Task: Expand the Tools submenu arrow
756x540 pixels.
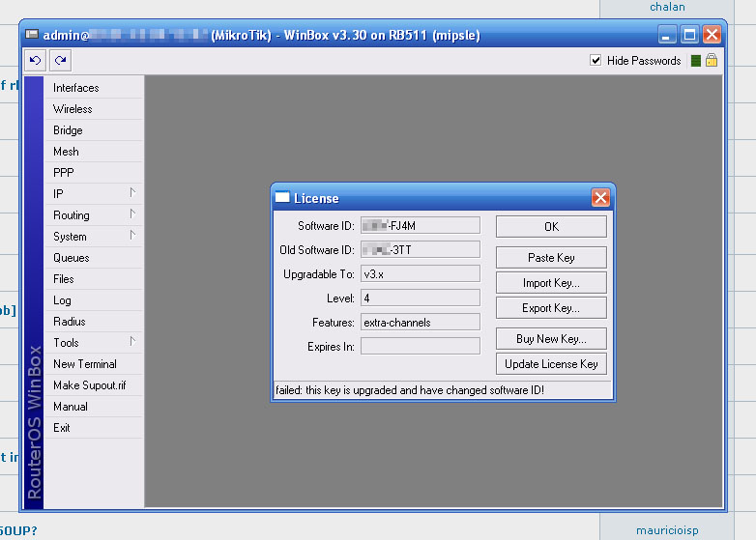Action: coord(132,342)
